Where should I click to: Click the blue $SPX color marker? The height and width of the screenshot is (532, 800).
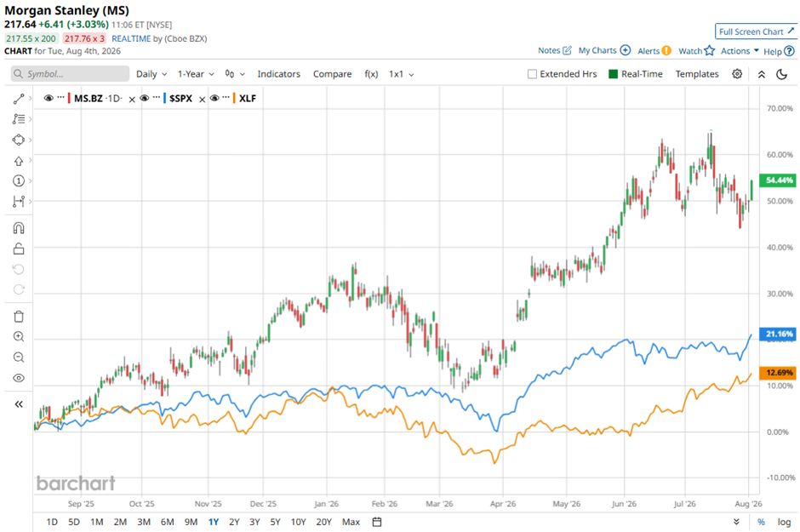(x=165, y=98)
